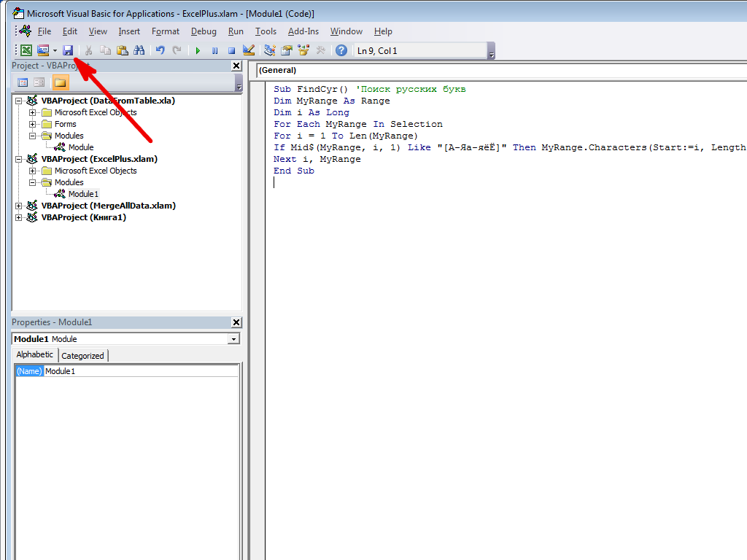Select VBAProject (Книга1) in the tree
This screenshot has height=560, width=747.
(x=84, y=217)
